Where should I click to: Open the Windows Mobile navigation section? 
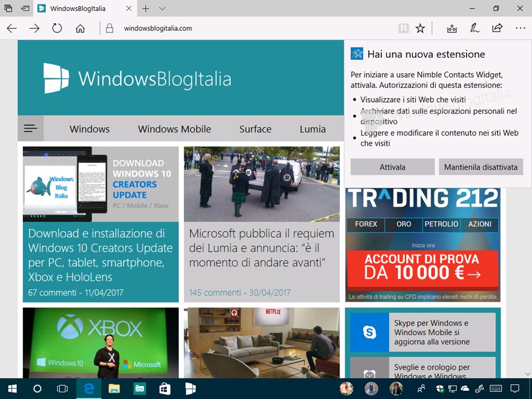click(x=175, y=129)
